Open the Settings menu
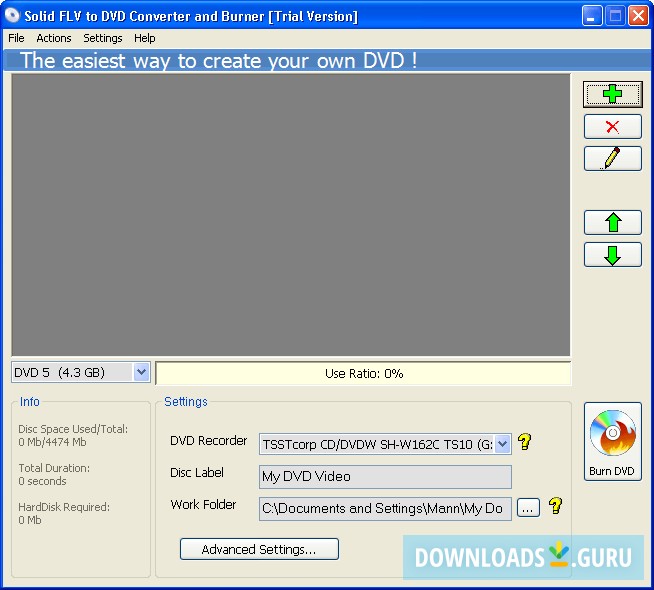654x590 pixels. 103,38
